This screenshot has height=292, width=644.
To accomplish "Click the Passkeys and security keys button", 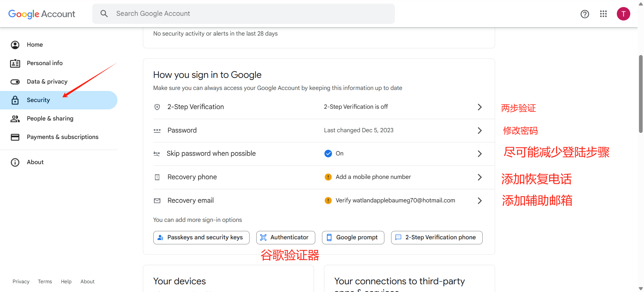I will (201, 238).
